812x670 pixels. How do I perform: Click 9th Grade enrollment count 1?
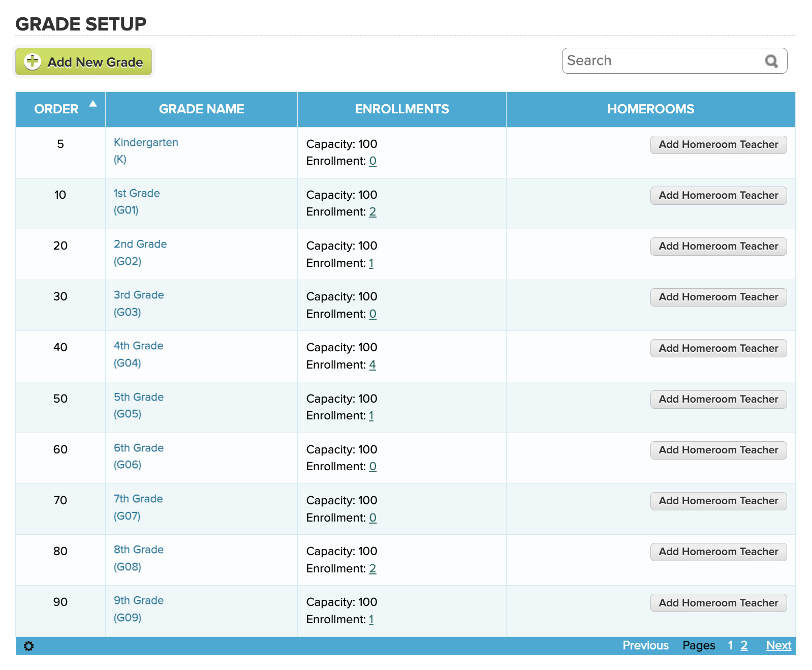371,619
